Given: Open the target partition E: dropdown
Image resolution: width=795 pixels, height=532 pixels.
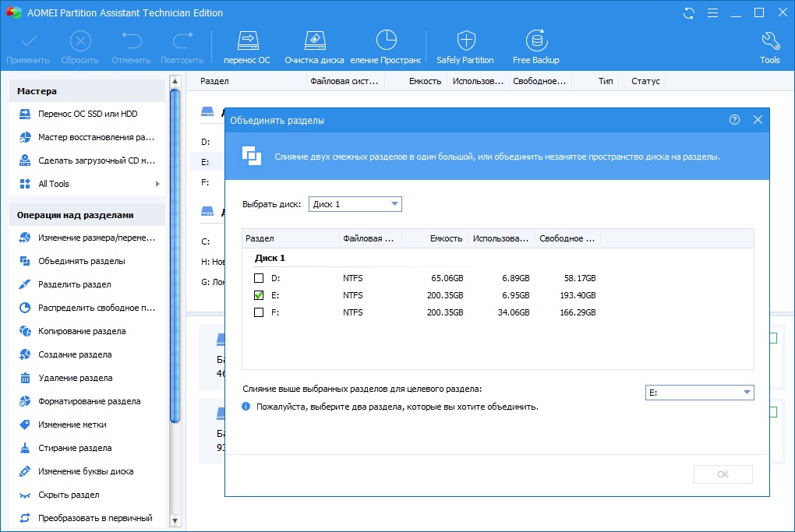Looking at the screenshot, I should click(699, 393).
